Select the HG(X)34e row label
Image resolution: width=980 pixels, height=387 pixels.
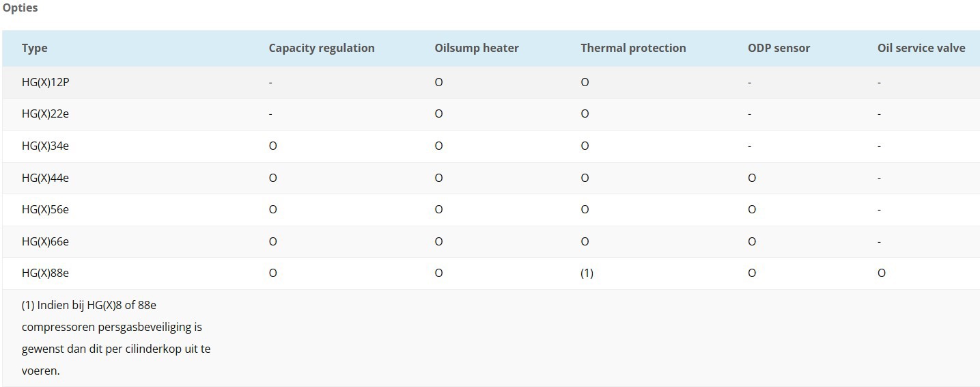pos(45,146)
